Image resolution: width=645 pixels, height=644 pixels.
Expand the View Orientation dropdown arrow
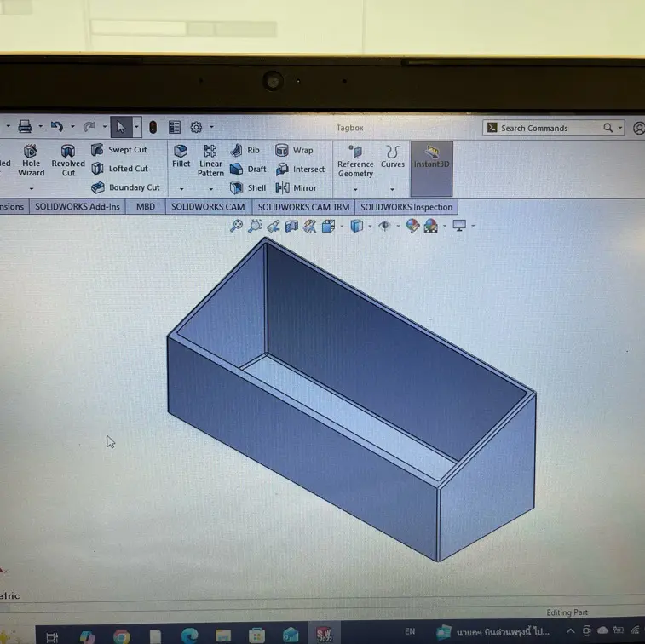(x=342, y=227)
